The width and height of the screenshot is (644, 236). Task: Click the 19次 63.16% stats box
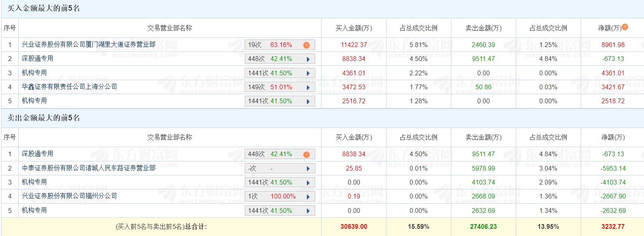tap(280, 45)
